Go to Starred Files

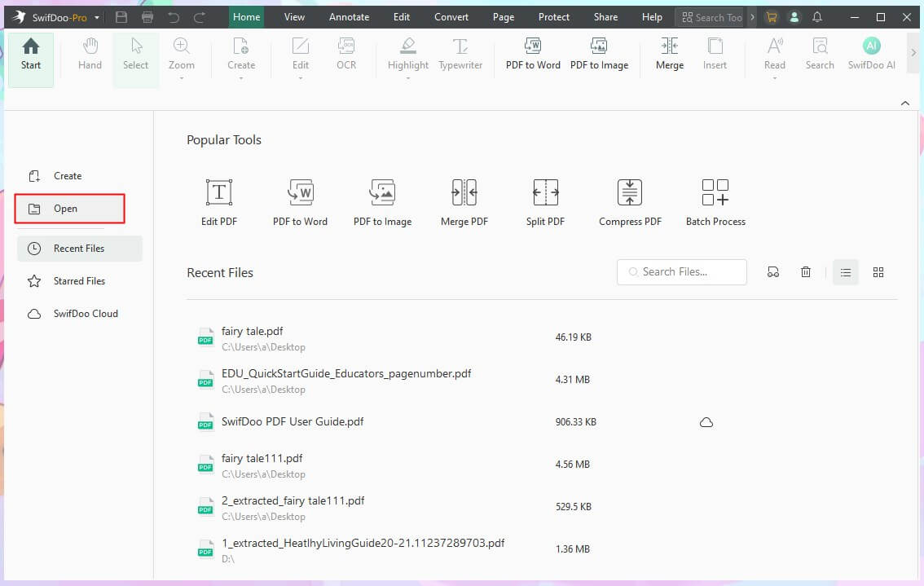(x=80, y=281)
